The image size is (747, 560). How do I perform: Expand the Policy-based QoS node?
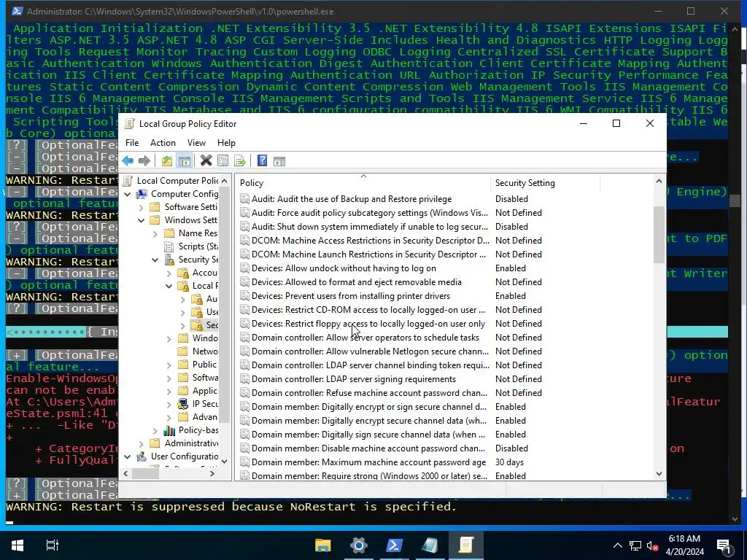[x=155, y=430]
